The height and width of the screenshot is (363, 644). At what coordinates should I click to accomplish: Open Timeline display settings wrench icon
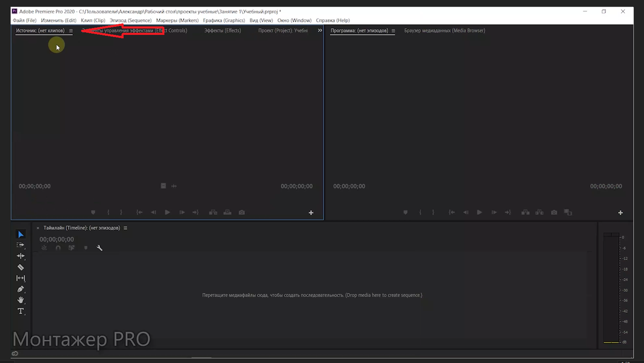point(100,248)
